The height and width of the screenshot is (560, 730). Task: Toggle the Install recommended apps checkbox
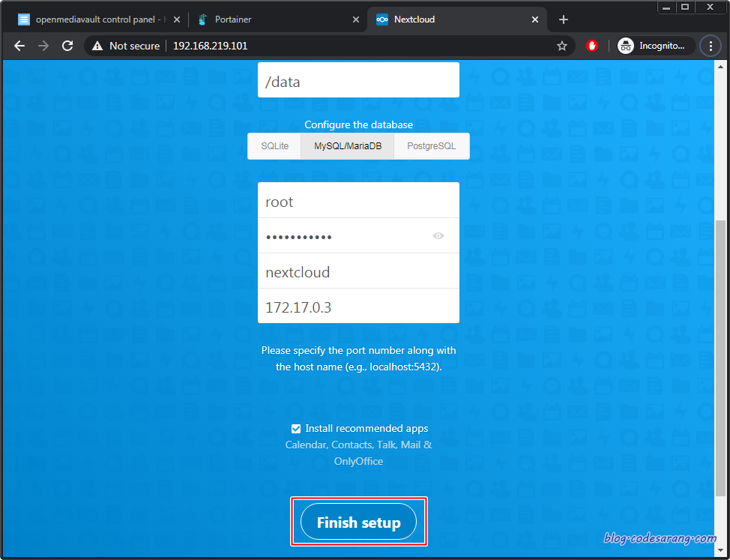pyautogui.click(x=296, y=429)
